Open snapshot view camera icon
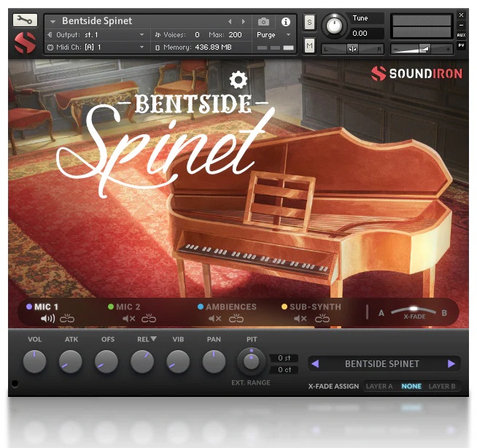This screenshot has width=477, height=448. tap(263, 22)
